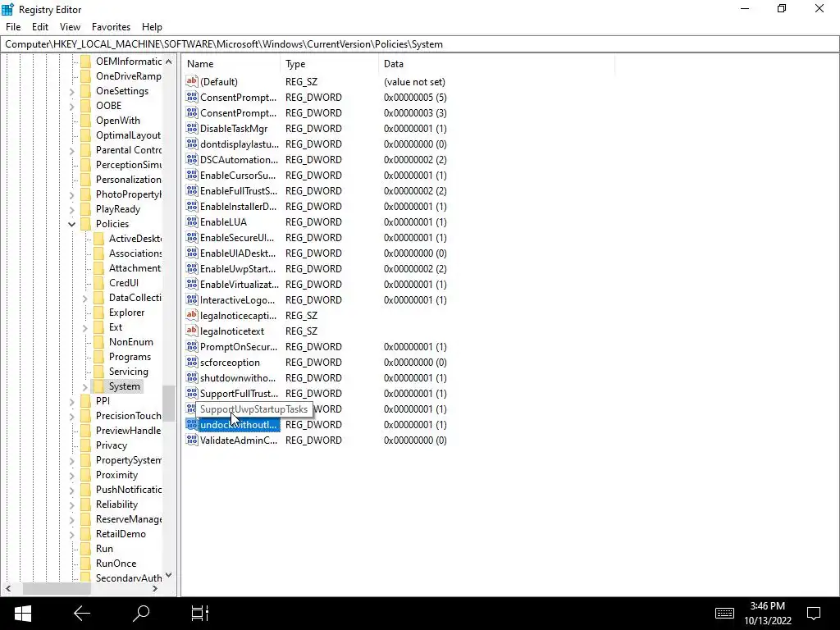
Task: Select the EnableUIADeskt... value name
Action: pos(238,253)
